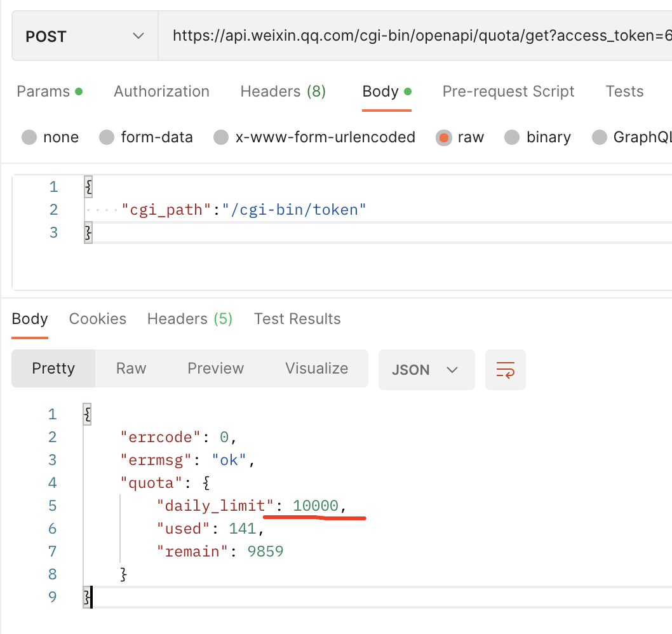Choose the form-data body option
This screenshot has width=672, height=634.
pos(107,137)
